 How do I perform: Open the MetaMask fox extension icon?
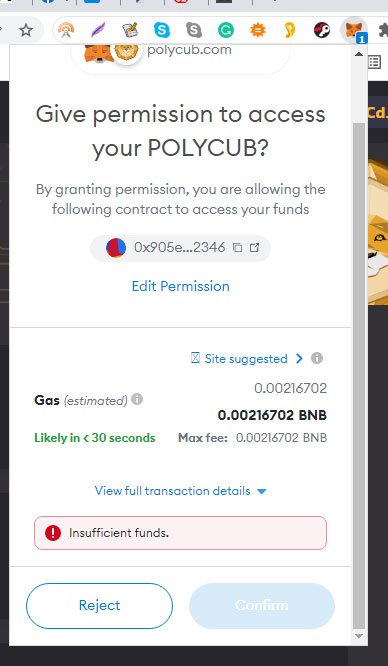pyautogui.click(x=353, y=30)
